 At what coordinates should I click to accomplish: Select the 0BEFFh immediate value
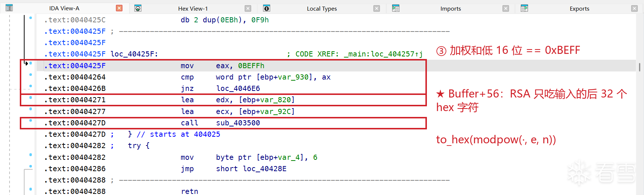pyautogui.click(x=251, y=66)
